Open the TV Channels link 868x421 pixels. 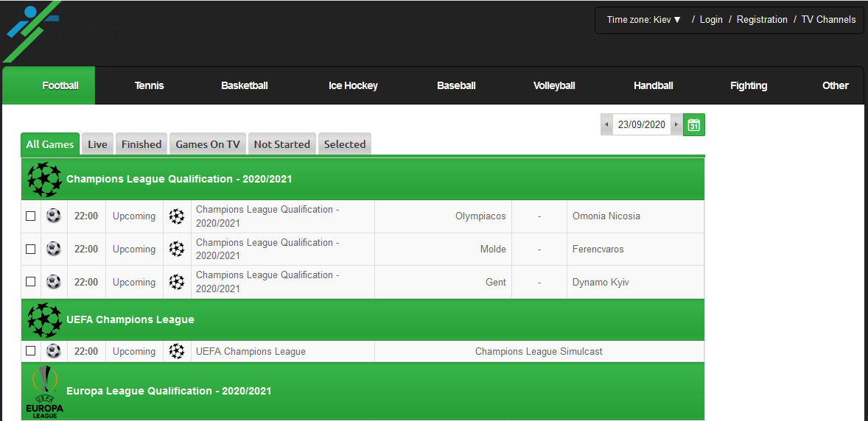point(829,19)
